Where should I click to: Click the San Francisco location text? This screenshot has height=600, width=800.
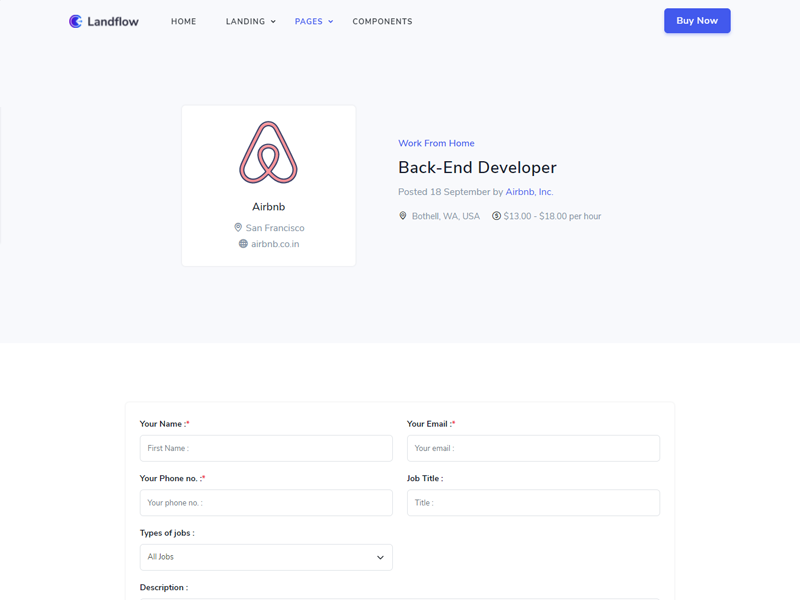point(275,228)
